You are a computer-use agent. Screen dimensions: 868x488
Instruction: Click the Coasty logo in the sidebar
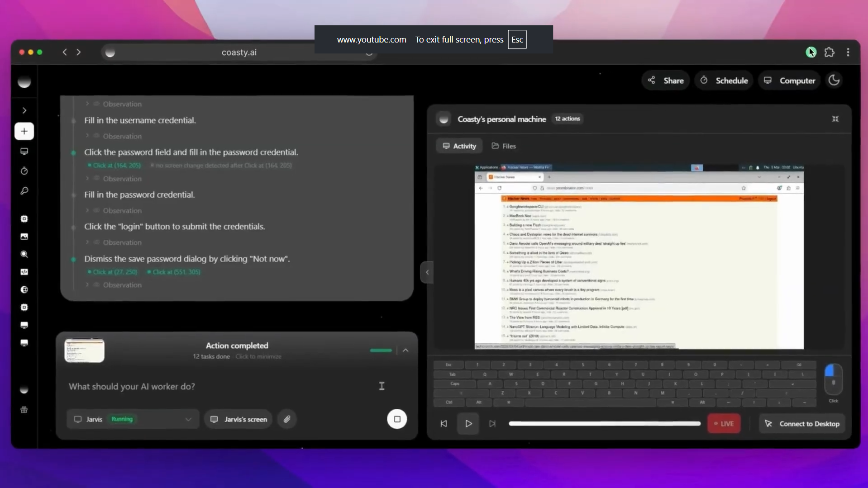pyautogui.click(x=24, y=82)
